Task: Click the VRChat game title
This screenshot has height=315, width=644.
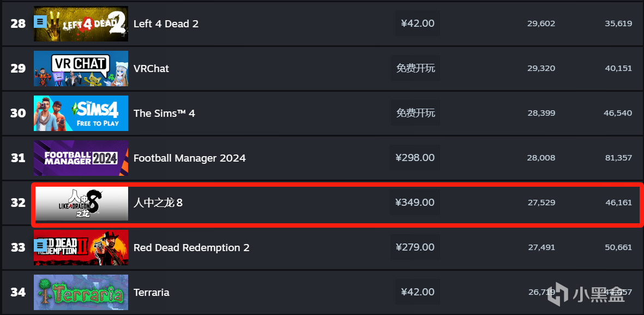Action: (151, 68)
